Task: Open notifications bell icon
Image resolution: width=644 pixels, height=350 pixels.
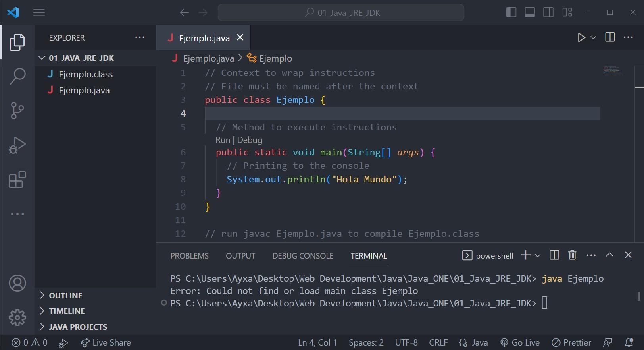Action: (629, 342)
